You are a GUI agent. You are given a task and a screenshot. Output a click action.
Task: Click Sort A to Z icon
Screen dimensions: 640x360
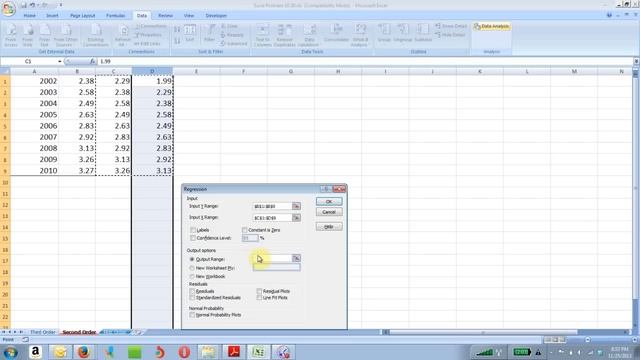pos(177,30)
